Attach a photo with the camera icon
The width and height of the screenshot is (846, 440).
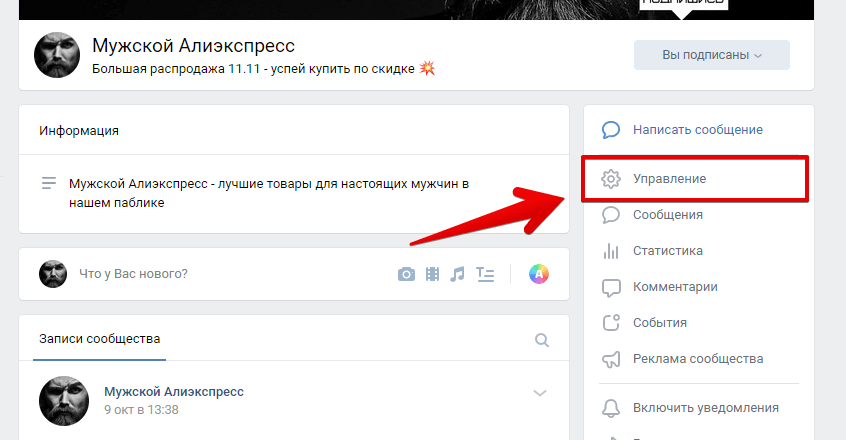point(406,274)
